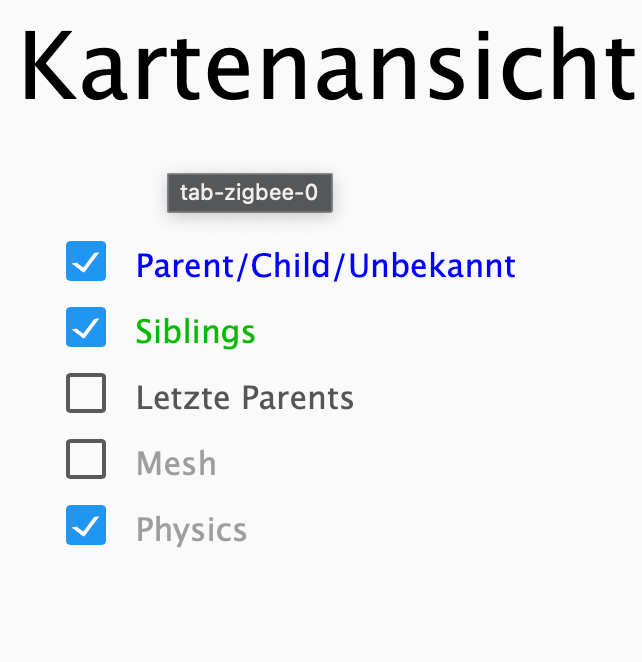Click the checkmark icon next to Physics
Viewport: 642px width, 662px height.
[86, 526]
